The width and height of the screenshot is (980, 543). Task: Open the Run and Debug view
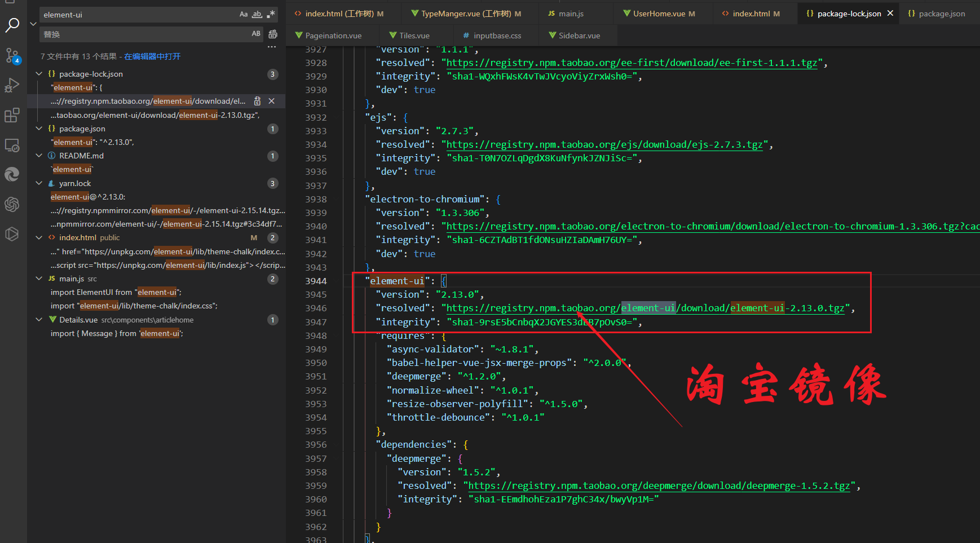pos(12,85)
